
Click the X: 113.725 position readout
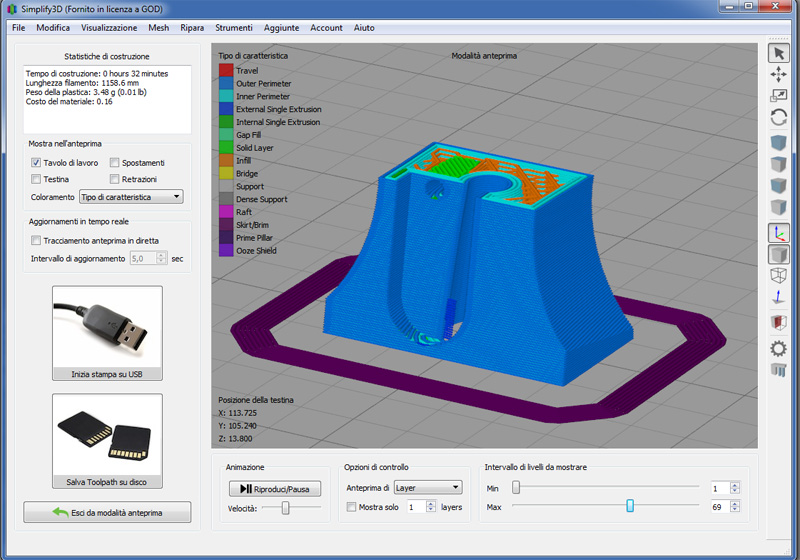click(237, 413)
